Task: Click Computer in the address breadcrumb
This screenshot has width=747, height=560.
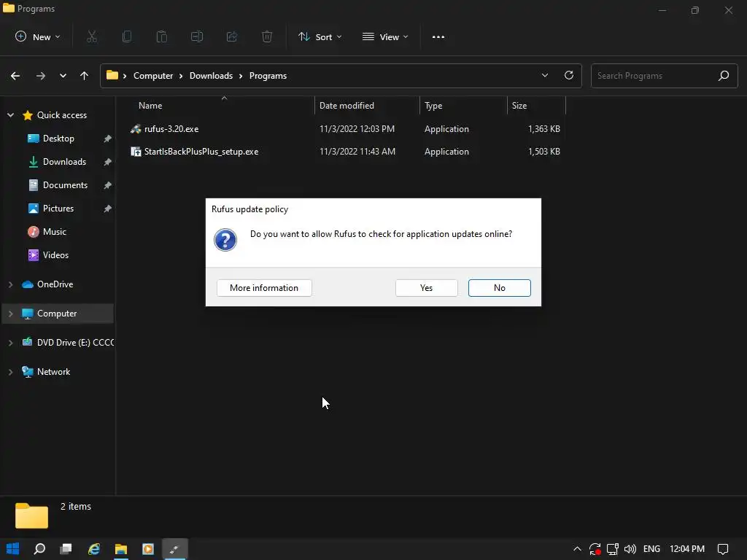Action: (x=153, y=76)
